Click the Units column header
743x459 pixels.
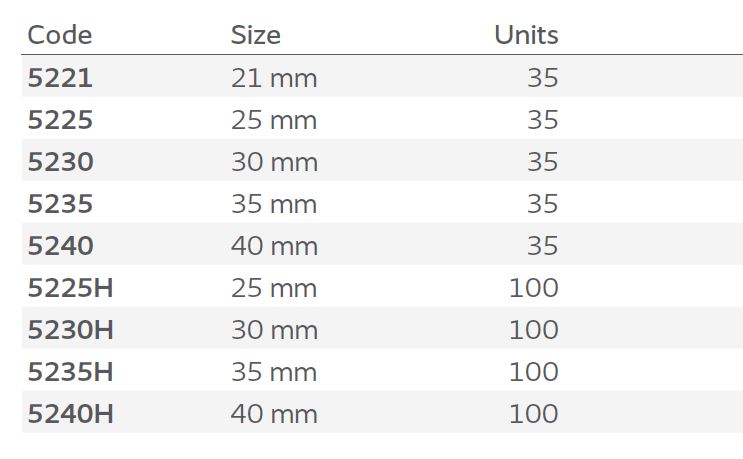pyautogui.click(x=526, y=35)
